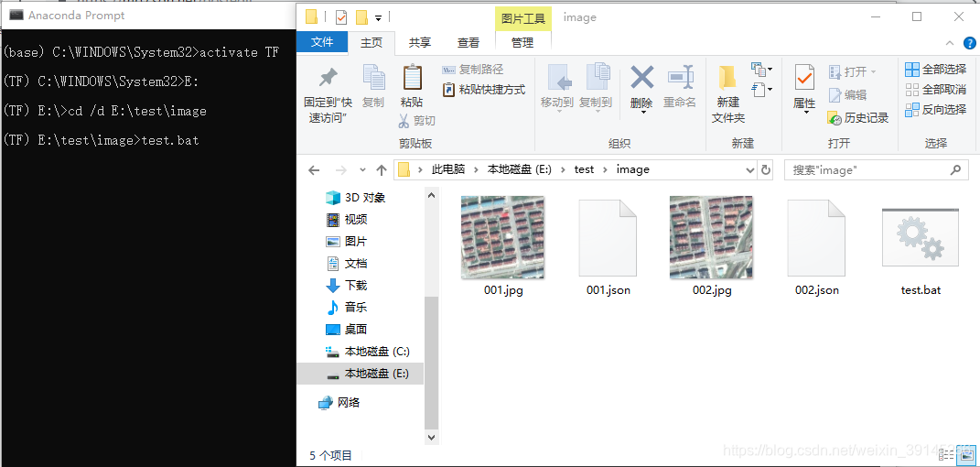Click the test breadcrumb in address bar
This screenshot has width=980, height=467.
coord(584,169)
